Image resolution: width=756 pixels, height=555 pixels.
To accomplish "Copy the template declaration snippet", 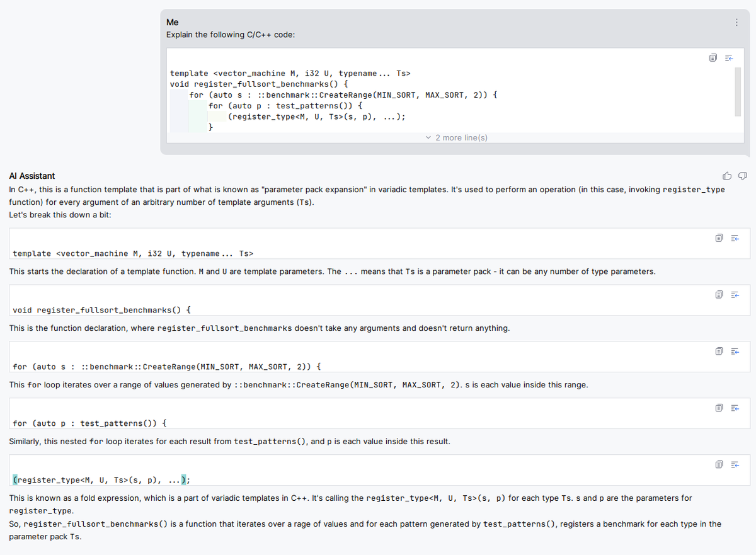I will (x=719, y=237).
